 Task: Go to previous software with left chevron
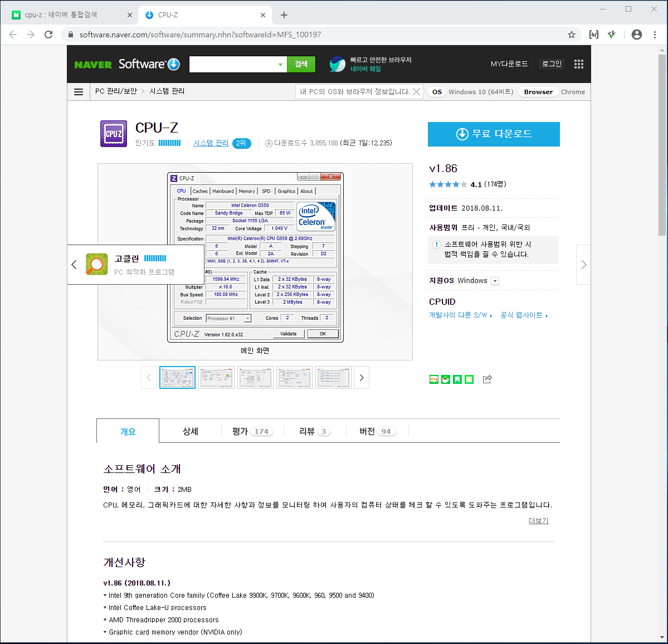click(74, 265)
